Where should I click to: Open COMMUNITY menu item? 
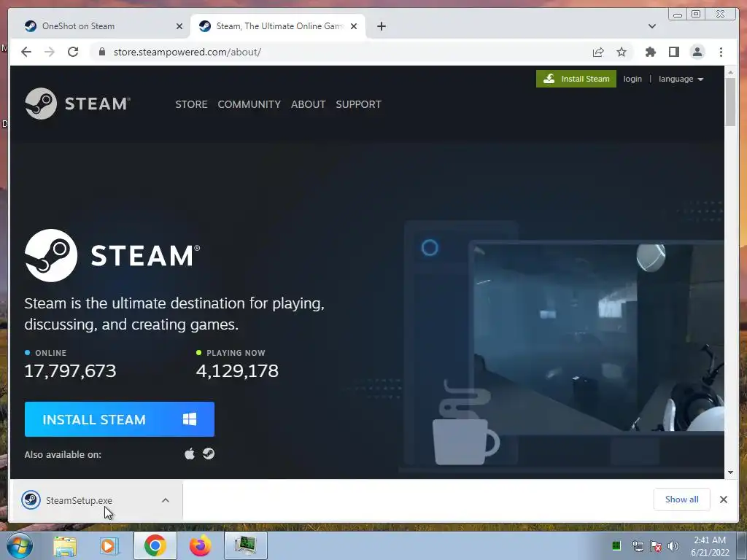click(249, 104)
